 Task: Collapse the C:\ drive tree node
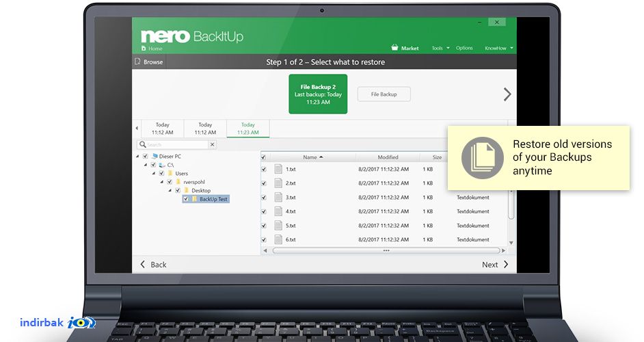(146, 165)
